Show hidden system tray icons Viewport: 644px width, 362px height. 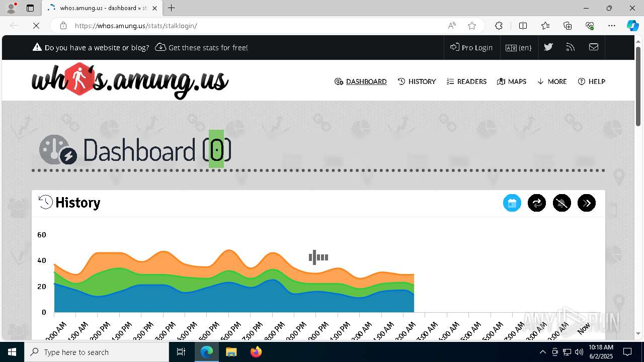point(542,352)
